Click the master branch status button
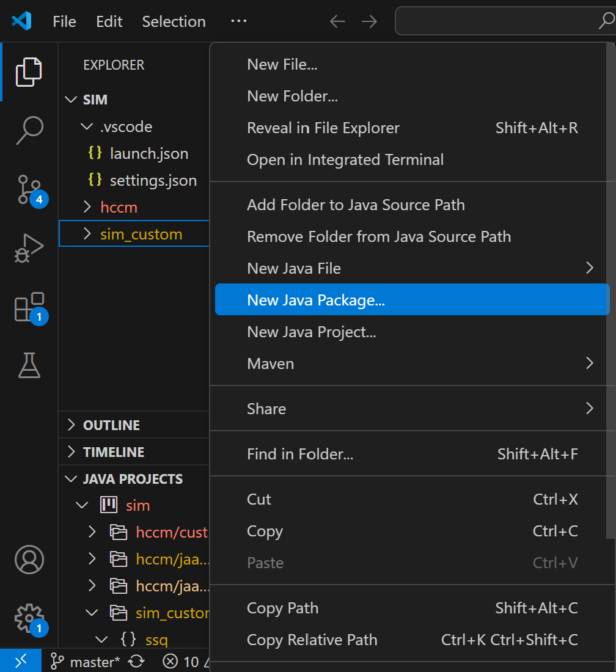This screenshot has height=672, width=616. click(x=86, y=661)
